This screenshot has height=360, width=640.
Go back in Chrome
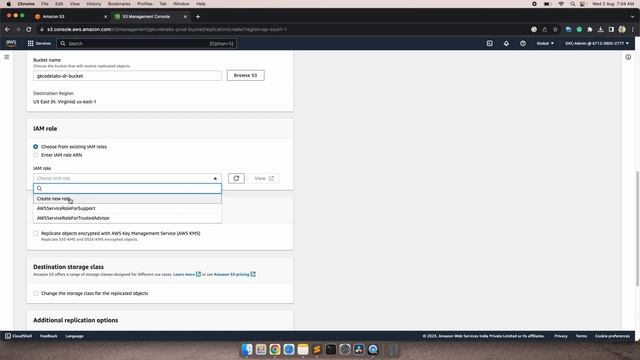7,29
